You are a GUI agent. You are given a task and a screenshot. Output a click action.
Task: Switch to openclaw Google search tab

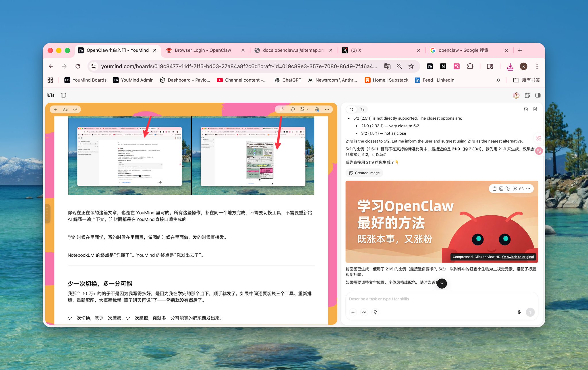pos(469,50)
